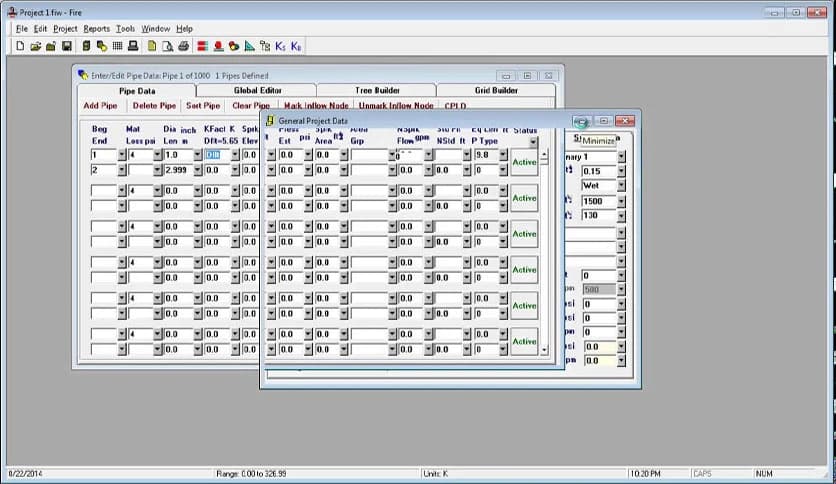This screenshot has height=484, width=836.
Task: Expand the 130 value dropdown arrow
Action: (621, 215)
